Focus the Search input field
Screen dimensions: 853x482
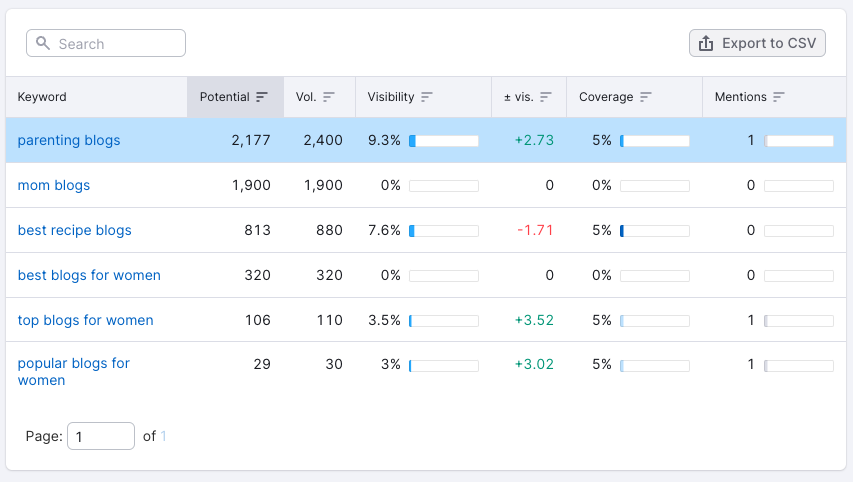pyautogui.click(x=115, y=44)
